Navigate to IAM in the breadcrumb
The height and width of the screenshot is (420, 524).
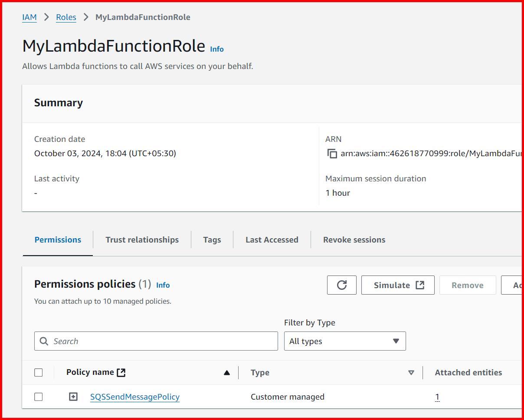pyautogui.click(x=29, y=17)
